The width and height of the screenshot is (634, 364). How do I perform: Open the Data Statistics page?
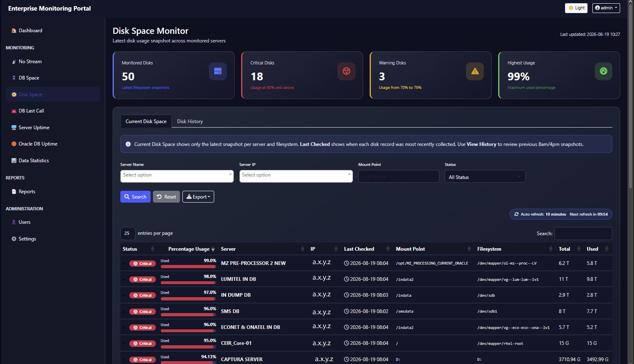[53, 161]
